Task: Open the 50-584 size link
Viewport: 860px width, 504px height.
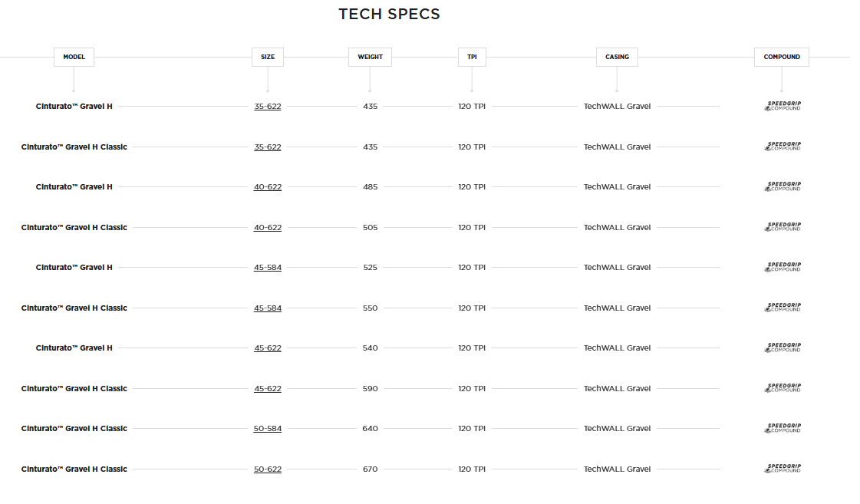Action: point(268,428)
